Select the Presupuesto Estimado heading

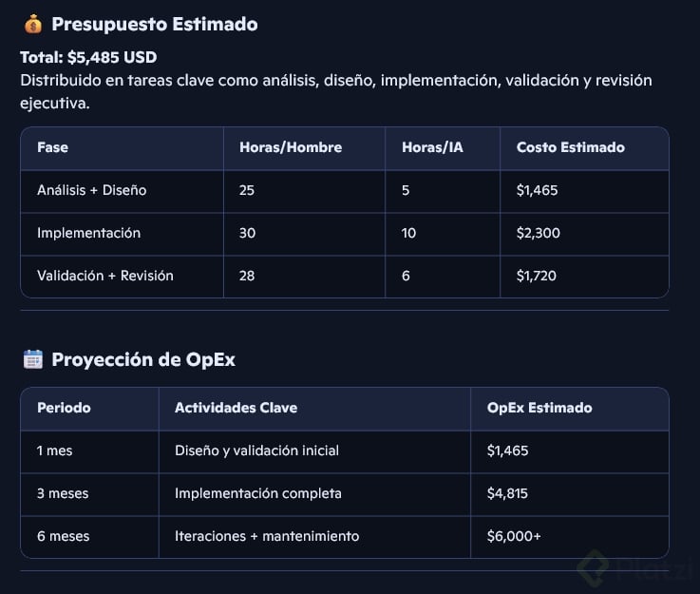[x=155, y=24]
